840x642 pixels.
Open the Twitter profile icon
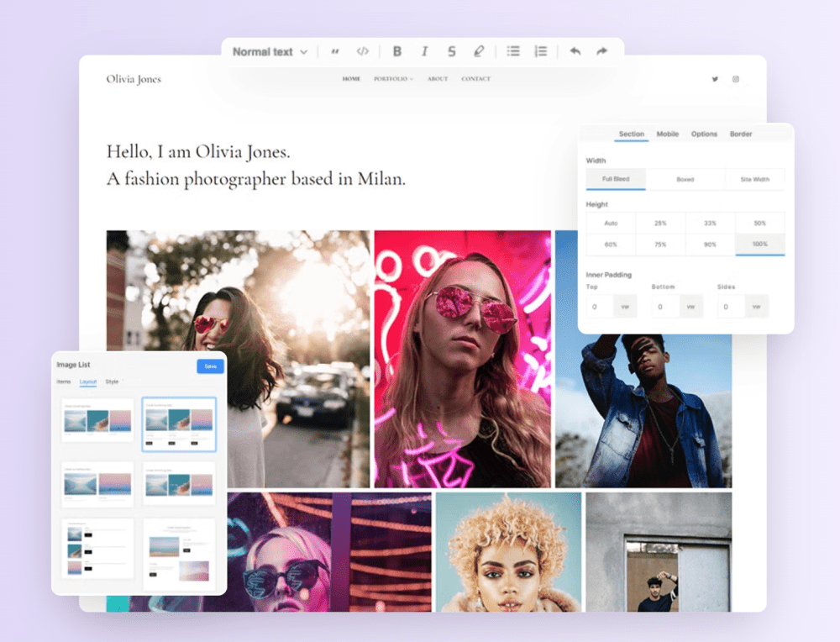(715, 79)
